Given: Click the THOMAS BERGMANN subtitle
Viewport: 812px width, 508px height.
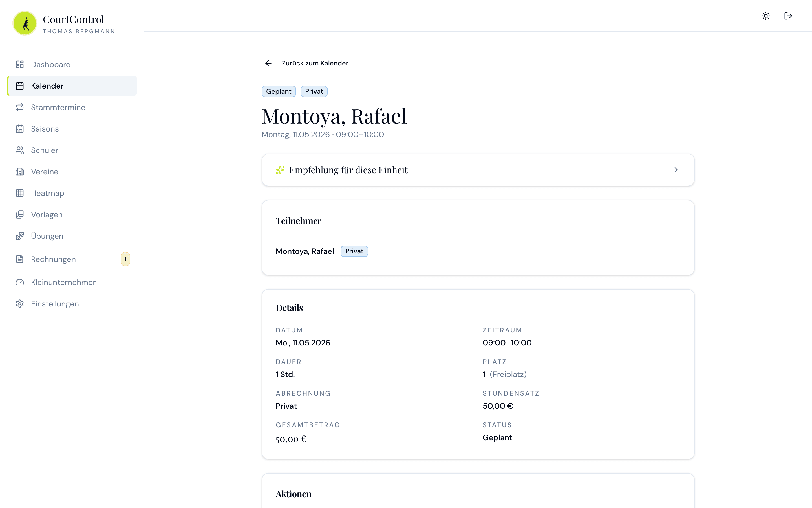Looking at the screenshot, I should [79, 31].
